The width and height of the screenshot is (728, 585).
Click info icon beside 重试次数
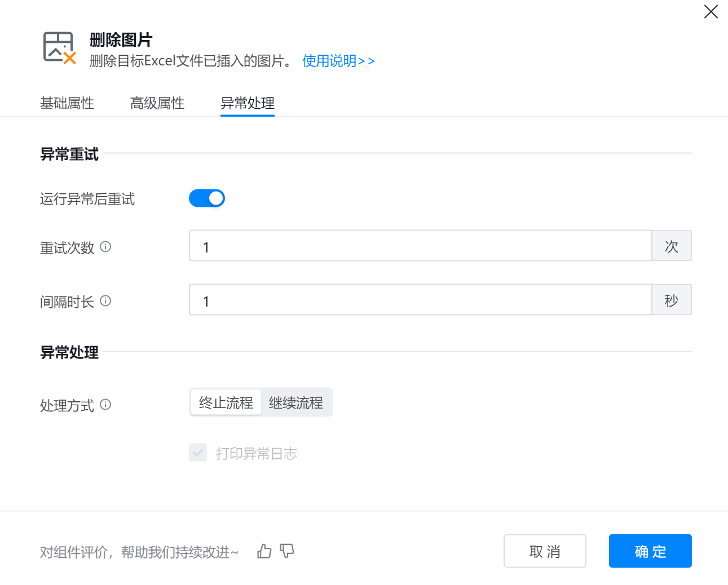[x=105, y=247]
